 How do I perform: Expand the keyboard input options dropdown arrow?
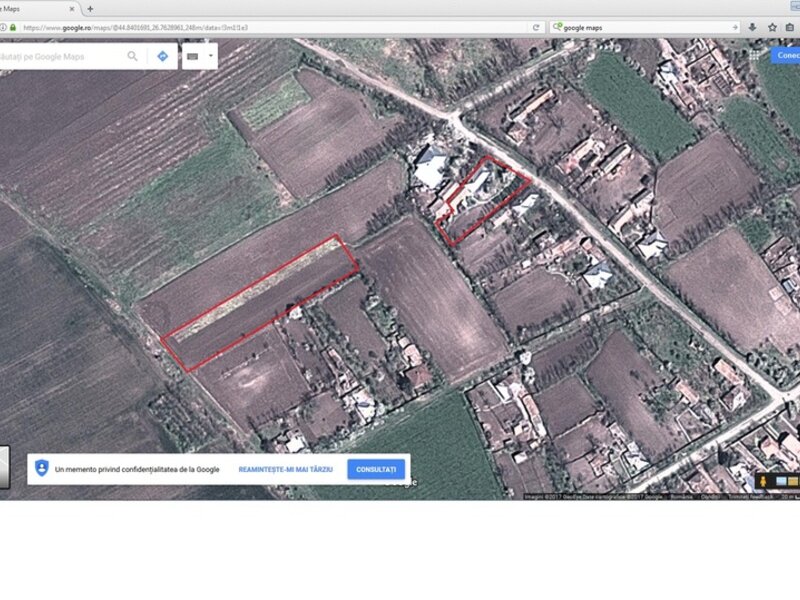(x=210, y=57)
